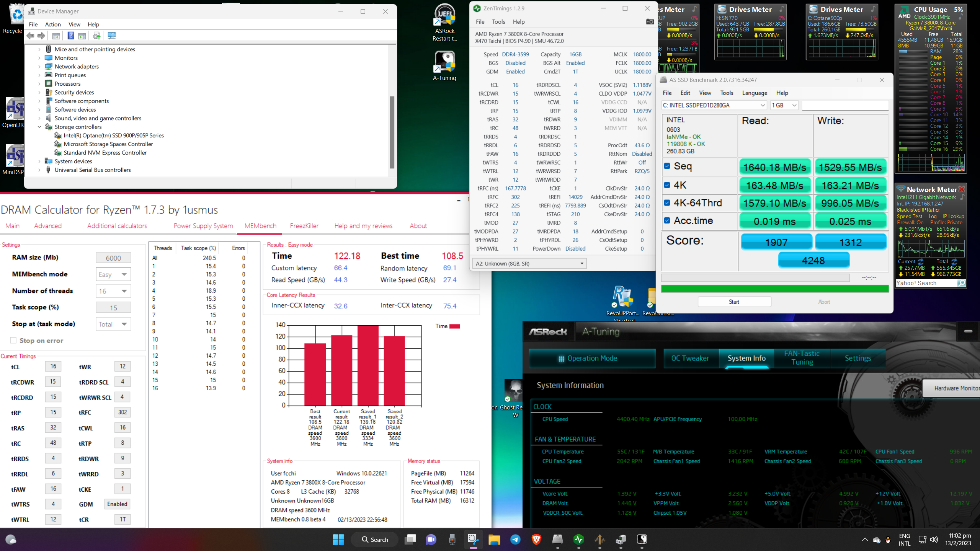Viewport: 980px width, 551px height.
Task: Click the Device Manager vertical scrollbar
Action: [392, 132]
